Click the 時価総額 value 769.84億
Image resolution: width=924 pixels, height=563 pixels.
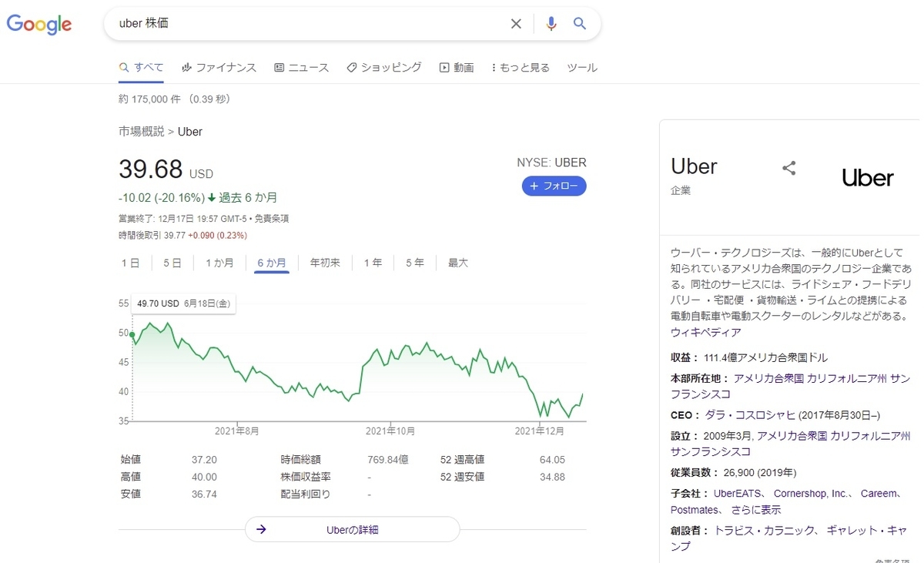[388, 460]
